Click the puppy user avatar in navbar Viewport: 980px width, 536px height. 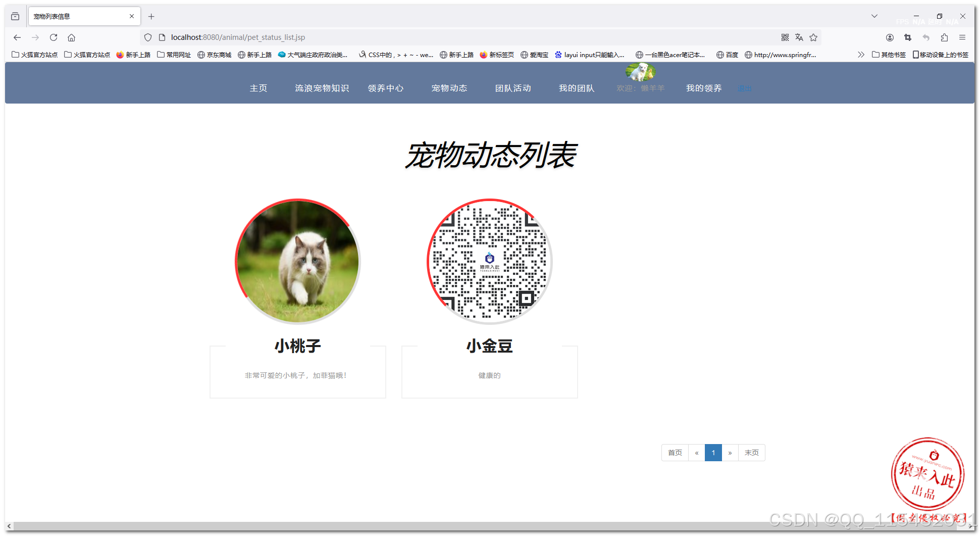(x=640, y=72)
